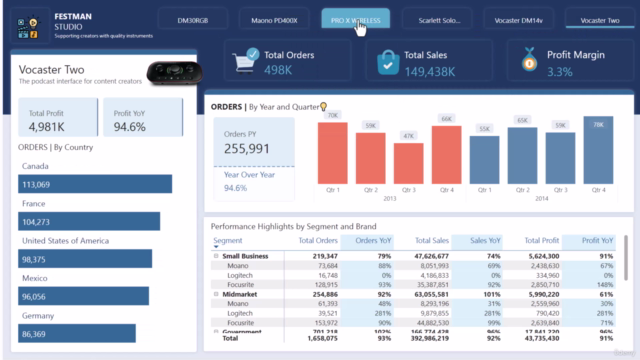Select the 2013 Qtr 3 bar labeled 47K
The height and width of the screenshot is (360, 640).
(409, 163)
